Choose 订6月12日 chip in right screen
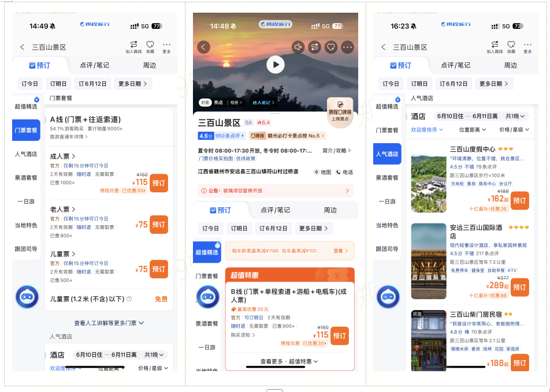This screenshot has height=392, width=550. click(454, 84)
